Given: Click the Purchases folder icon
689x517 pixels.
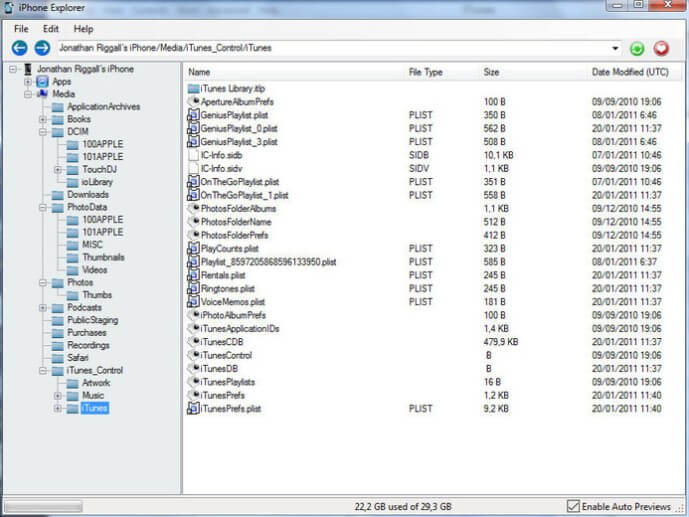Looking at the screenshot, I should 58,333.
